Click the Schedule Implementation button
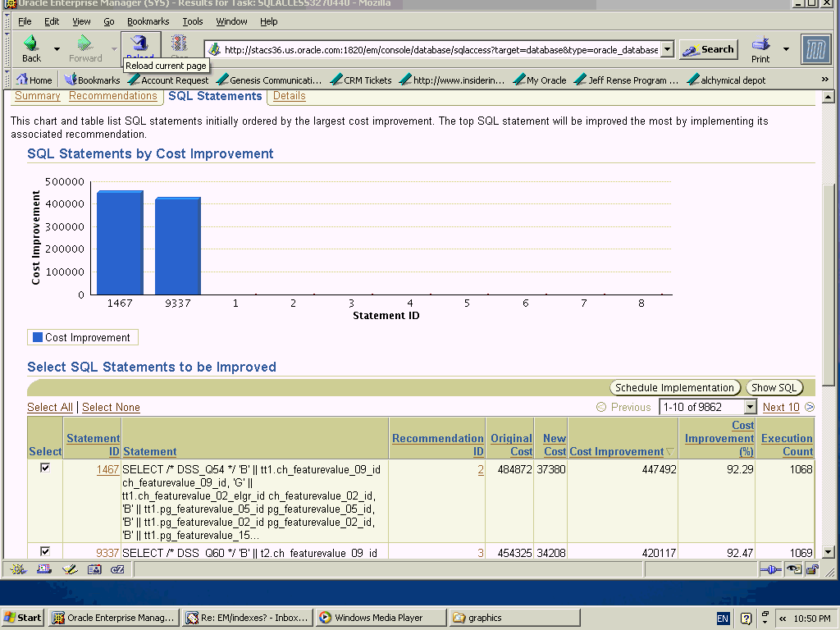This screenshot has width=840, height=630. pyautogui.click(x=674, y=388)
